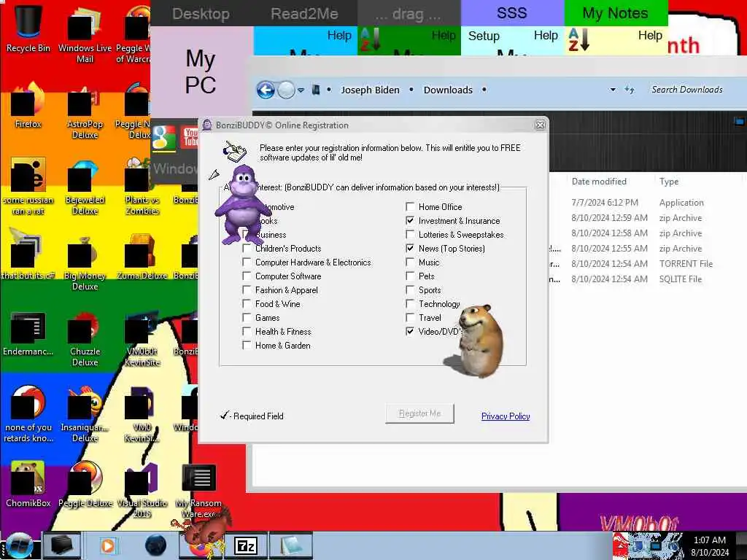Click the My PC tile
747x560 pixels.
click(201, 71)
